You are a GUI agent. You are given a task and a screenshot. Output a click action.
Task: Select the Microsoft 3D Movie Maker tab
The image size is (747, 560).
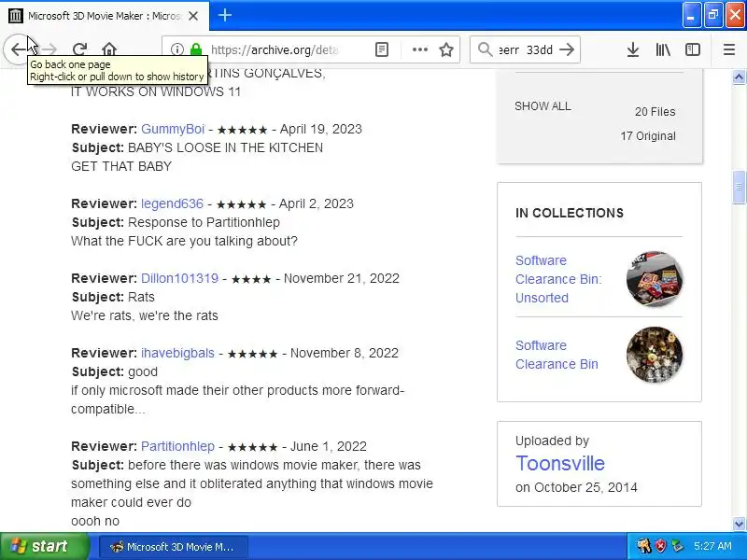(x=105, y=16)
